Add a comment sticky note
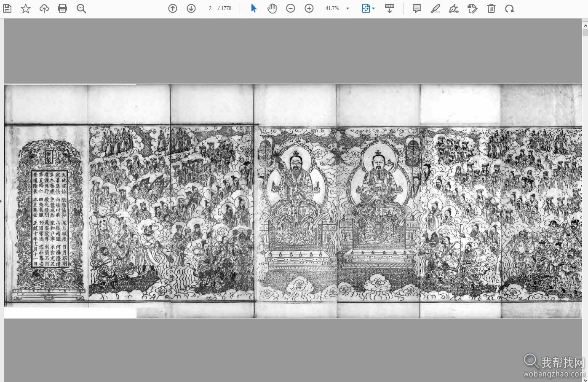This screenshot has width=588, height=382. (417, 8)
